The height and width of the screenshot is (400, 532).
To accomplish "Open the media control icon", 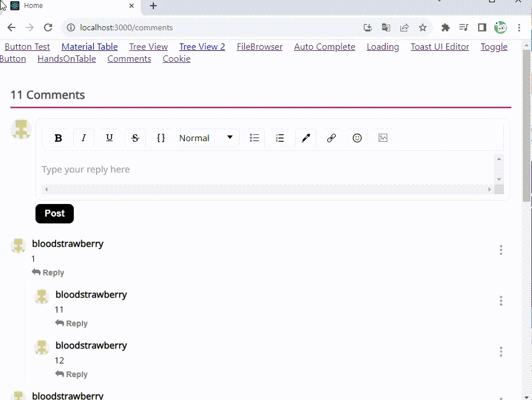I will [x=464, y=27].
